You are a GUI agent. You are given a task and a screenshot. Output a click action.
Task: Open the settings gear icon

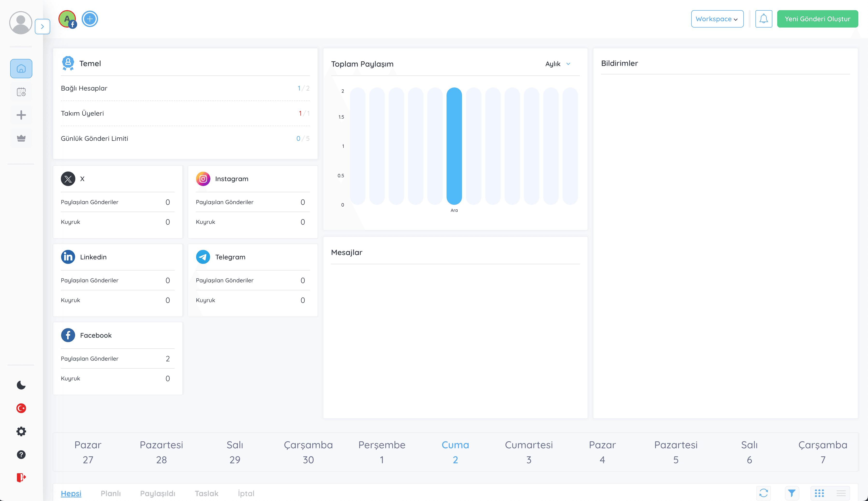(21, 431)
